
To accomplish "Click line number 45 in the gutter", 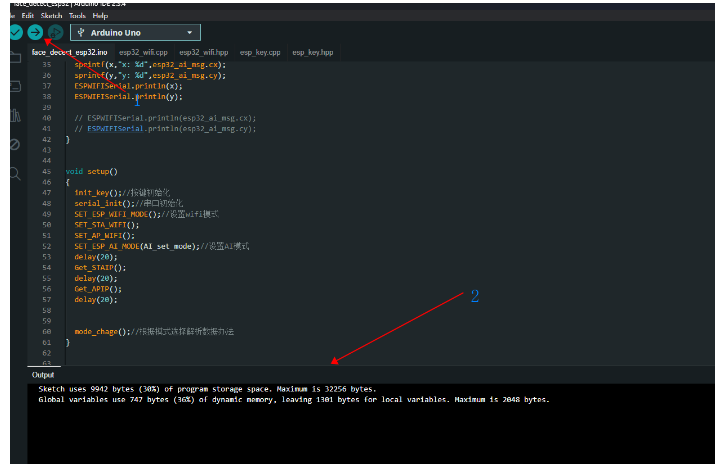I will coord(47,171).
